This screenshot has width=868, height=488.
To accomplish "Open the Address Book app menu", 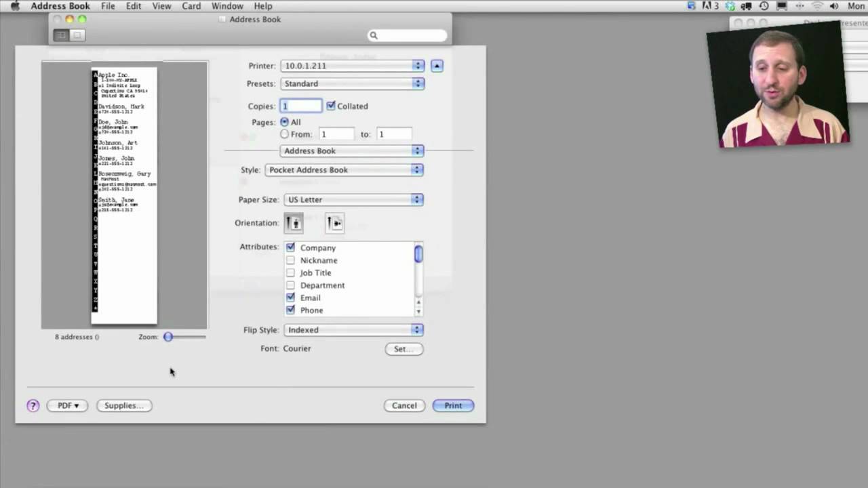I will 60,6.
